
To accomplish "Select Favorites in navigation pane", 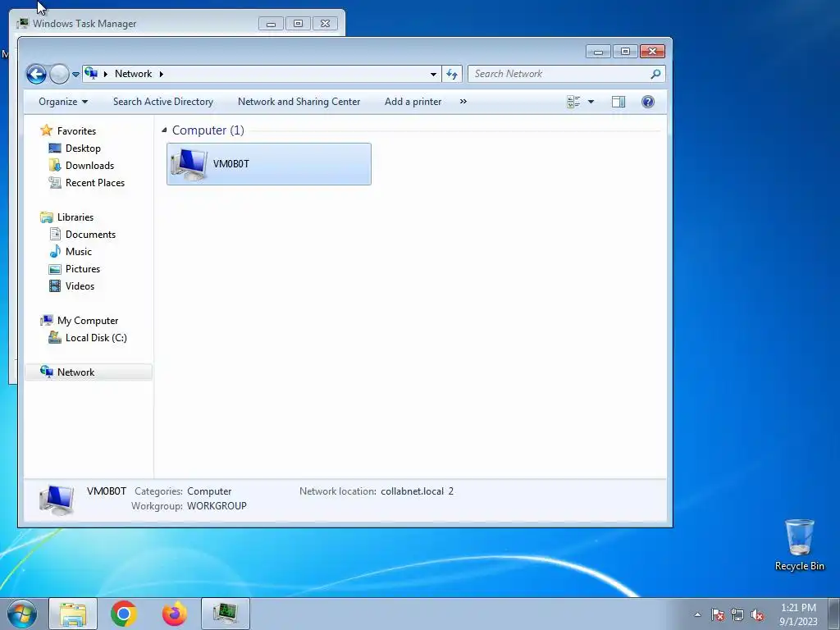I will point(76,130).
